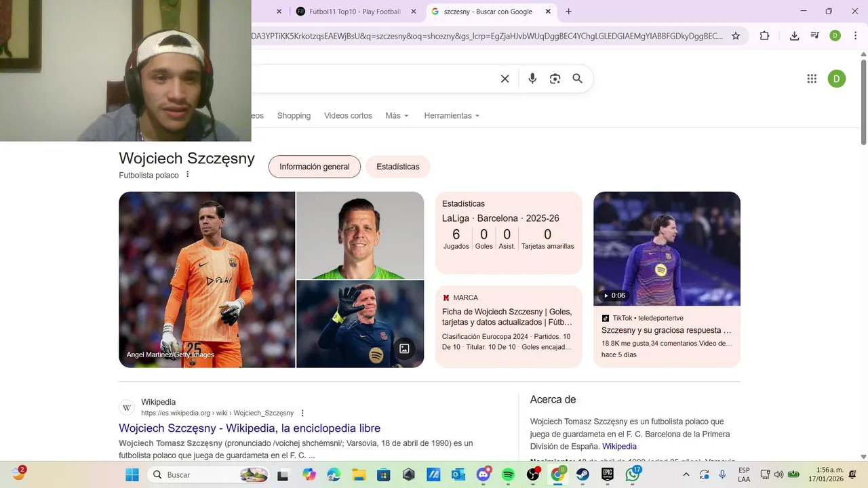This screenshot has width=868, height=488.
Task: Open the TikTok teledeportertve video title
Action: click(667, 331)
